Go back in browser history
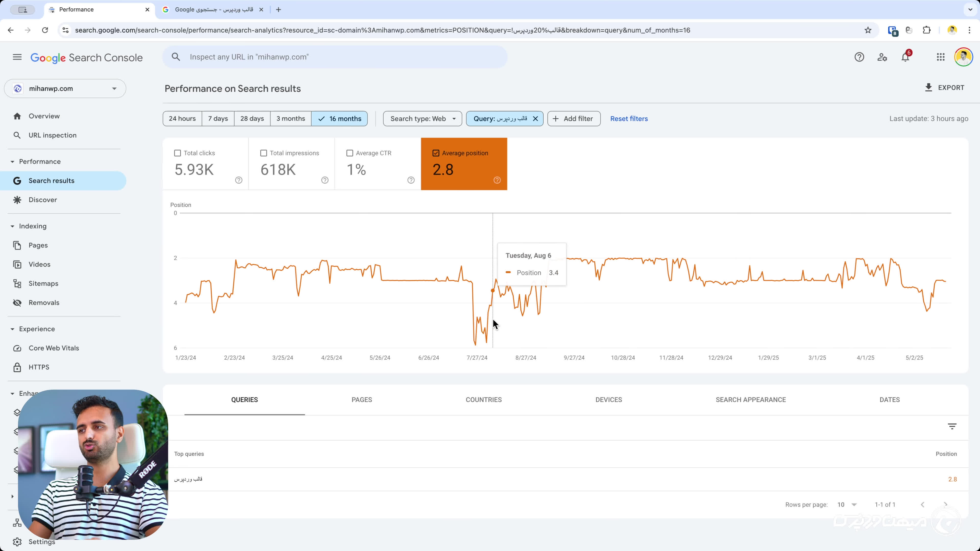This screenshot has width=980, height=551. 11,30
